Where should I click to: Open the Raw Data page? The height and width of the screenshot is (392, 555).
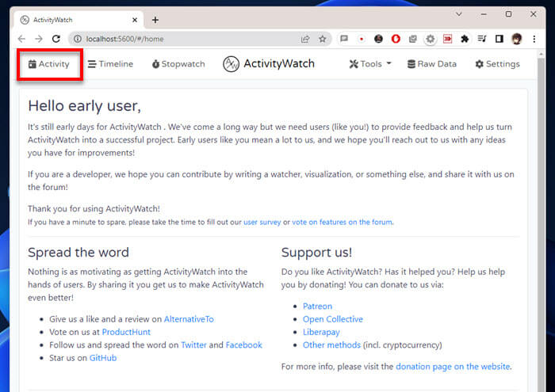pos(432,64)
